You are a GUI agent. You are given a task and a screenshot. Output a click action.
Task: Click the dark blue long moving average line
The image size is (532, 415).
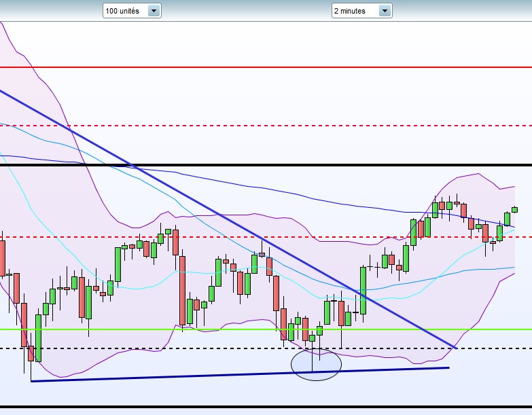coord(271,190)
